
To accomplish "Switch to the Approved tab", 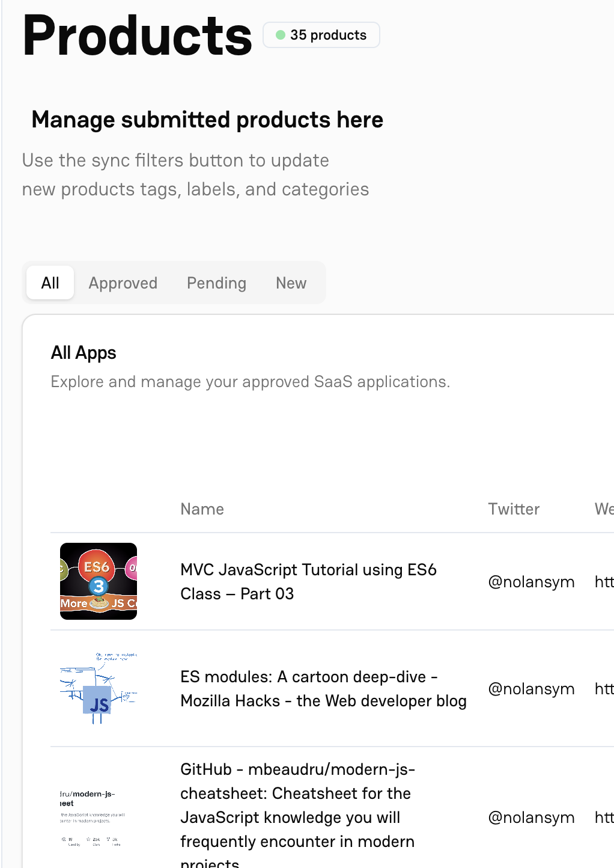I will [123, 283].
